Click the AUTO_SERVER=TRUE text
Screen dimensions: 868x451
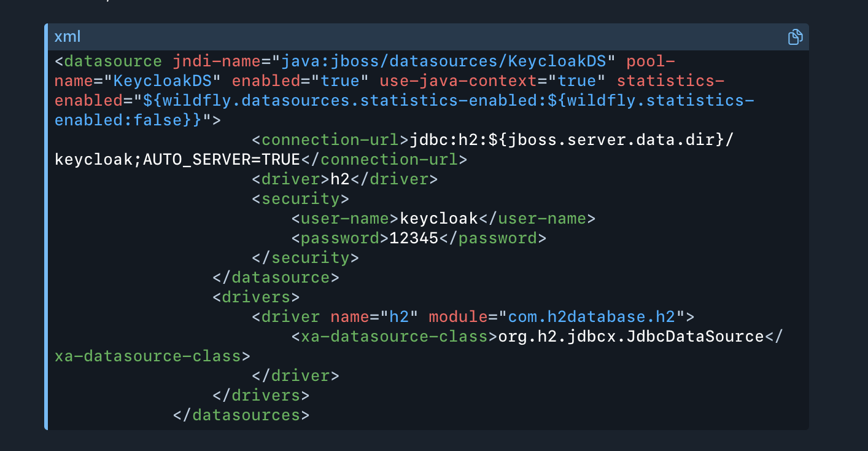click(221, 160)
